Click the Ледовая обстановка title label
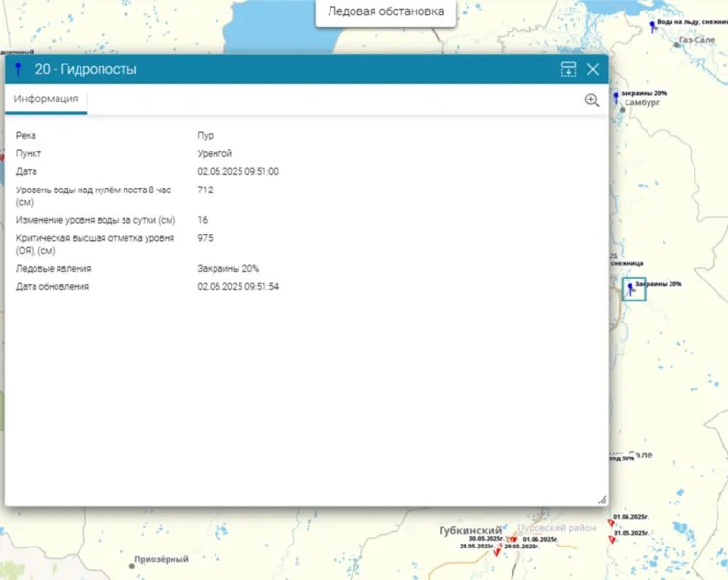This screenshot has height=580, width=728. coord(385,12)
